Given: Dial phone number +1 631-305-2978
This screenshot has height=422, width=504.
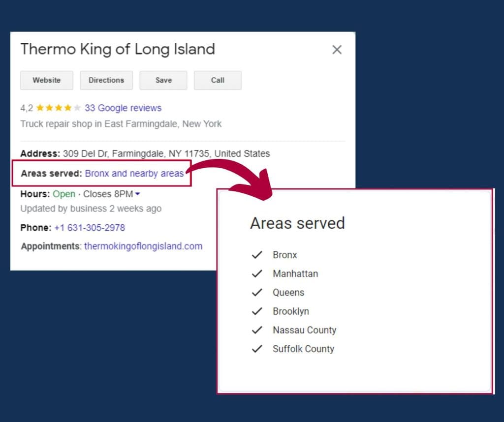Looking at the screenshot, I should [90, 228].
